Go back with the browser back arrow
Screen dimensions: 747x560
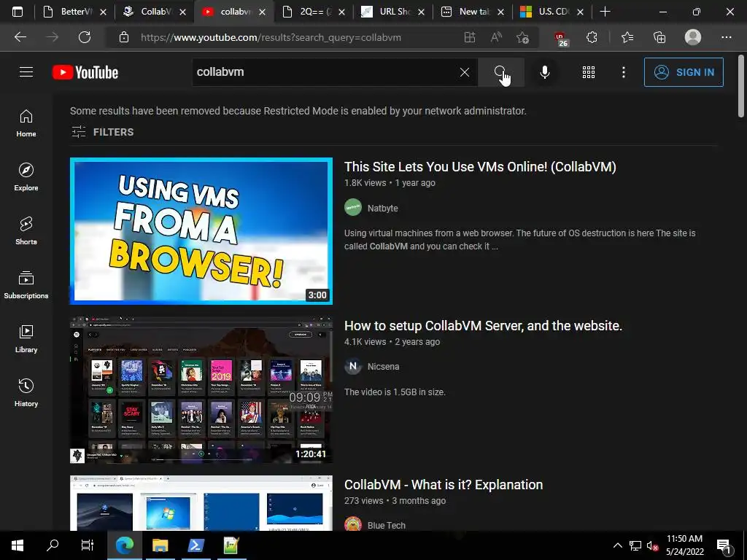pos(20,37)
